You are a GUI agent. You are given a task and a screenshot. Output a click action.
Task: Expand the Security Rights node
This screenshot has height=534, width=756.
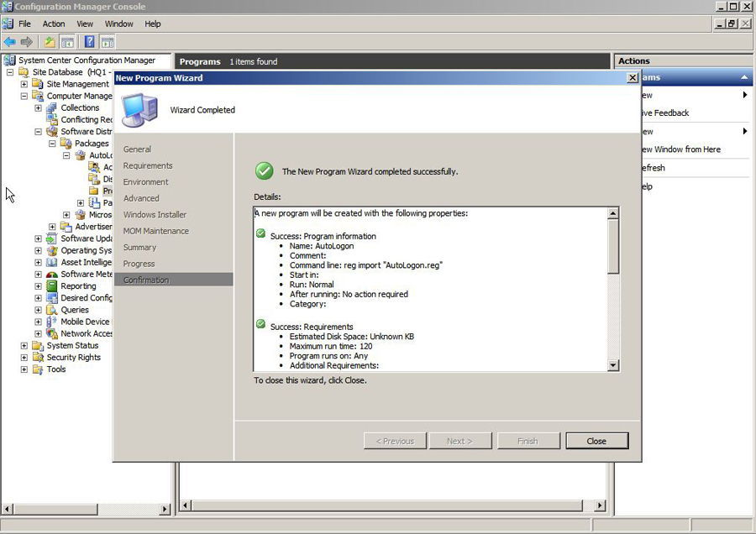tap(24, 357)
